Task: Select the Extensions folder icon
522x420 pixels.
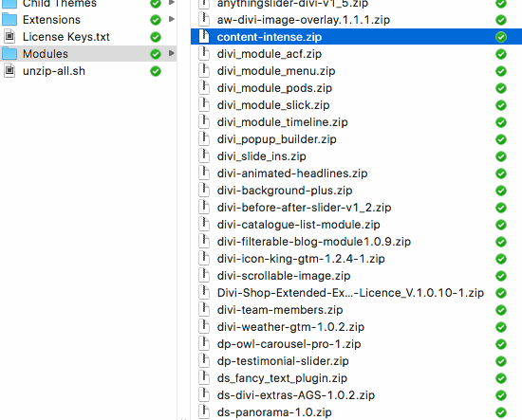Action: coord(9,20)
